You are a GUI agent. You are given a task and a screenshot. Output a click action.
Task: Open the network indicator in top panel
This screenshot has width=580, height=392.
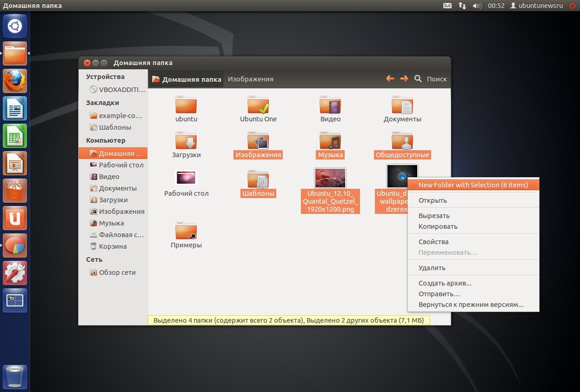tap(462, 6)
